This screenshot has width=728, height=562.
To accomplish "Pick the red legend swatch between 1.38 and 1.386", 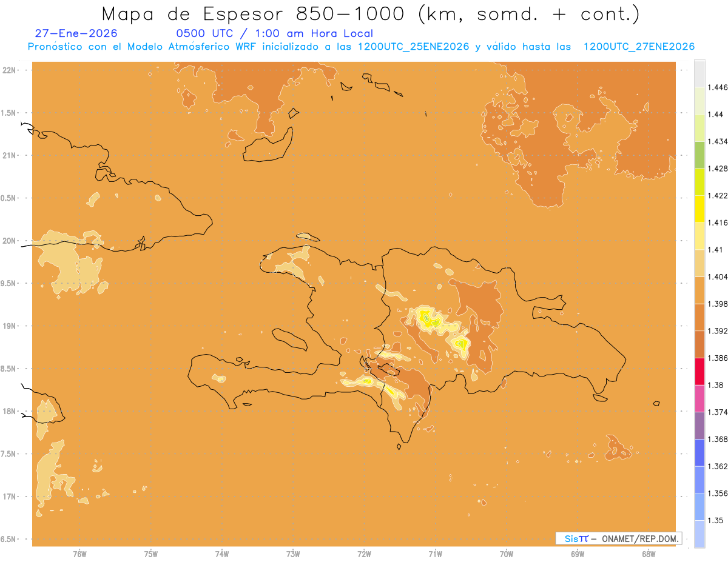I will click(x=699, y=371).
